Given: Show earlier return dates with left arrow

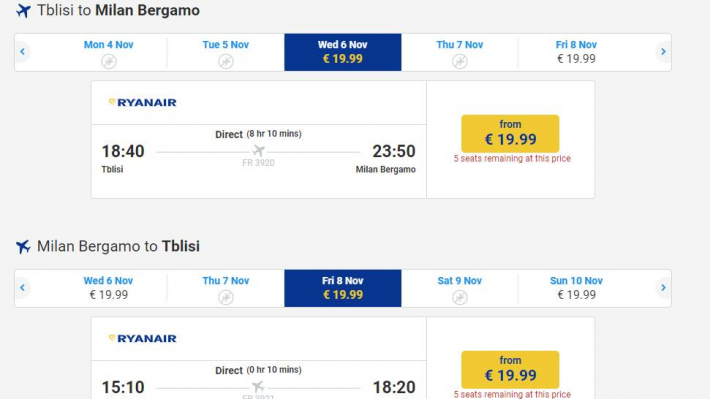Looking at the screenshot, I should tap(22, 288).
